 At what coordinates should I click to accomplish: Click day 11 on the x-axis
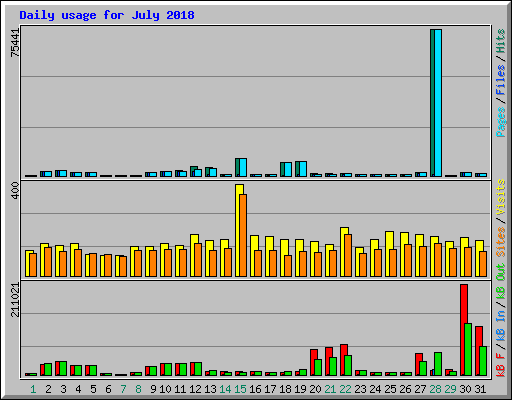[x=180, y=389]
